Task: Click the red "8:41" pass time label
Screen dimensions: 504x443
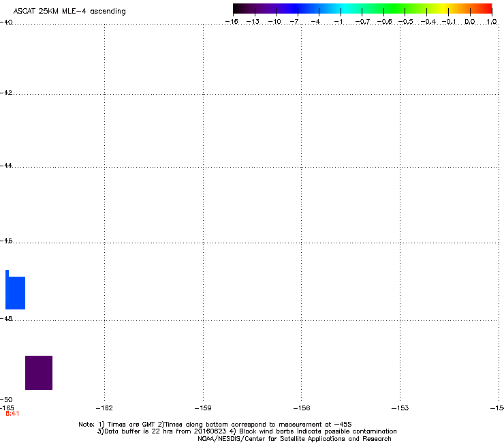Action: (x=12, y=414)
